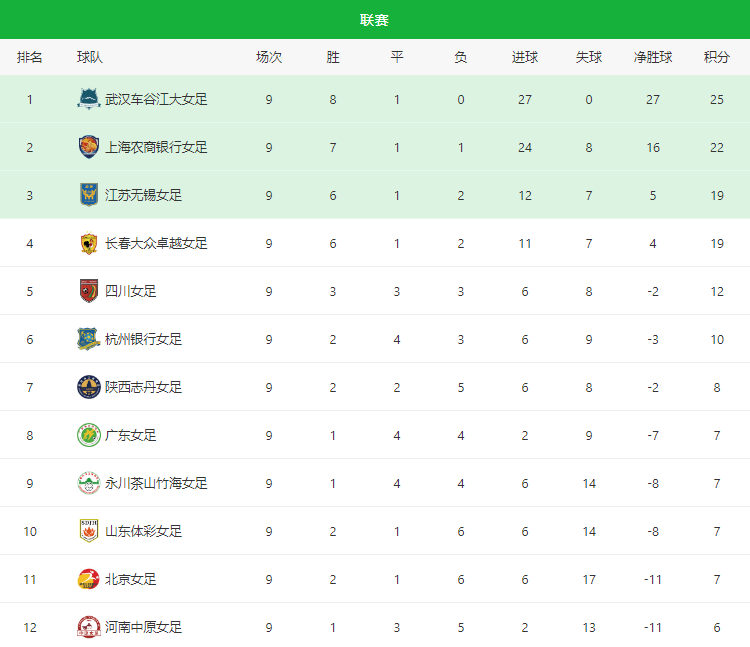The height and width of the screenshot is (647, 750).
Task: Select the 广东女足 green emblem
Action: pyautogui.click(x=88, y=435)
